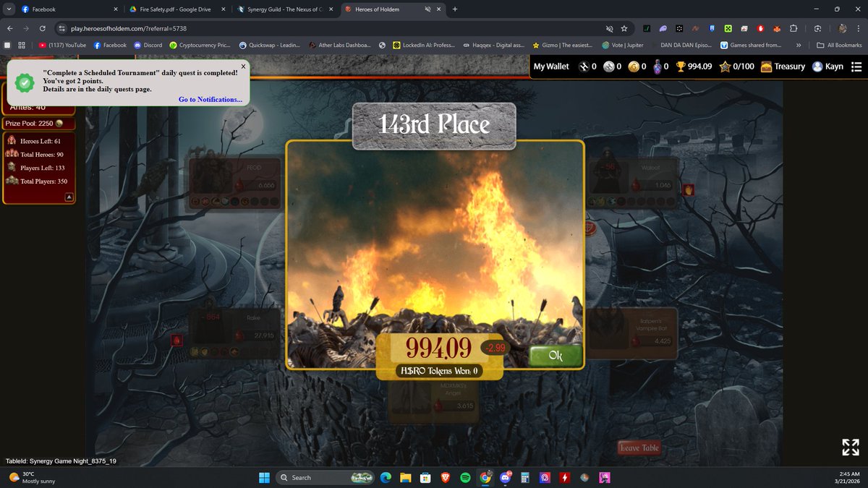868x488 pixels.
Task: Open site information icon in address bar
Action: [x=63, y=28]
